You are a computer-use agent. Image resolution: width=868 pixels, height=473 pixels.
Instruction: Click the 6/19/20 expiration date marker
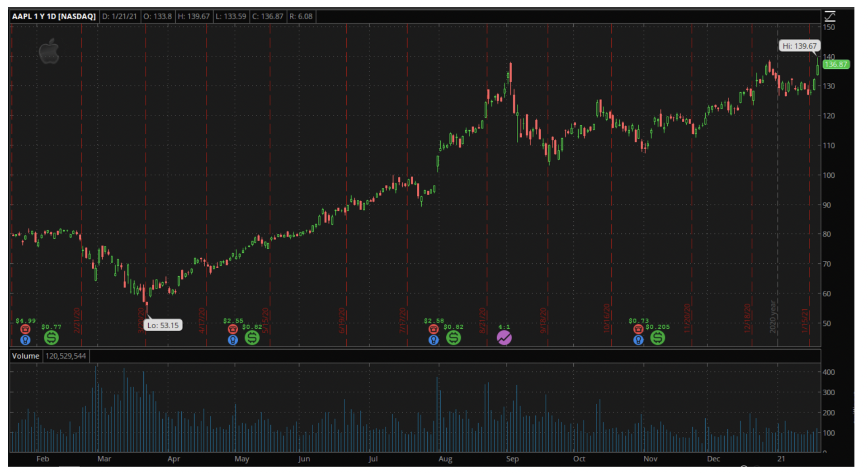tap(342, 321)
